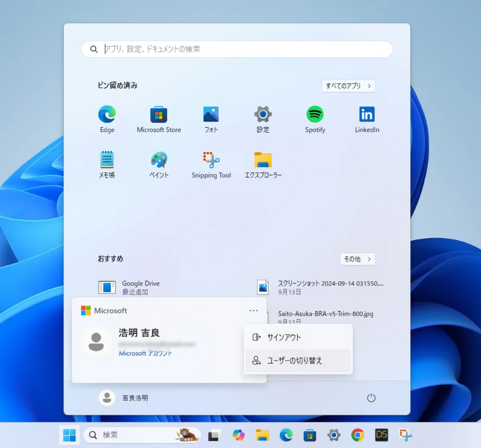Open スクリーンショット 2024-09-14 recommended file

click(320, 287)
